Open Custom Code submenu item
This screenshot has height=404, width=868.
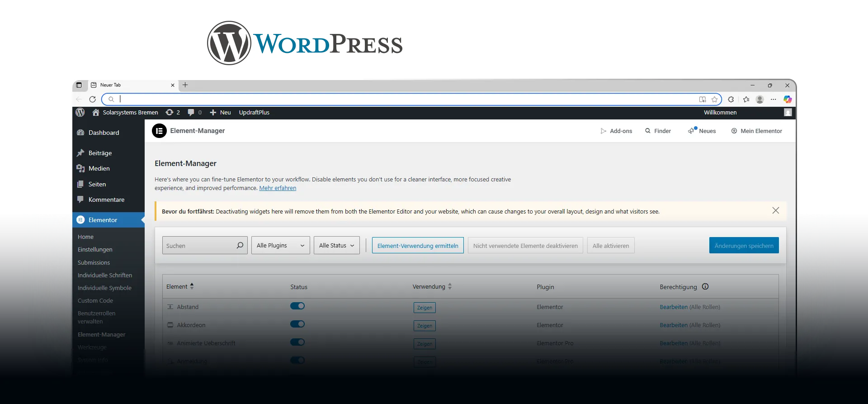(x=95, y=300)
